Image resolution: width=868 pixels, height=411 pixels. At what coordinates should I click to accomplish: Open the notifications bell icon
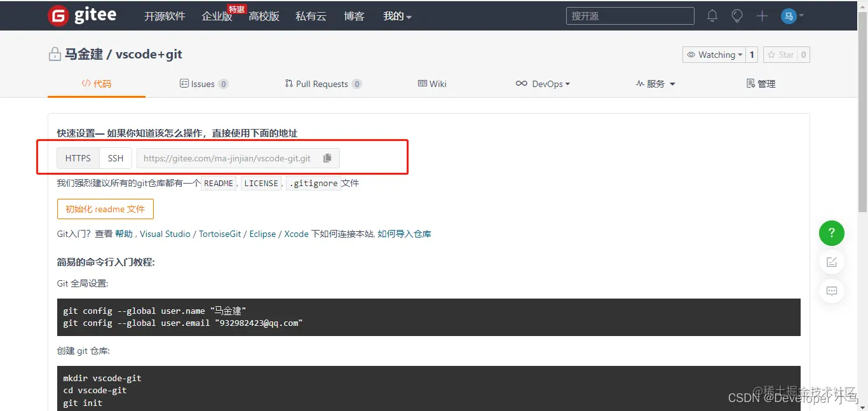(x=712, y=16)
